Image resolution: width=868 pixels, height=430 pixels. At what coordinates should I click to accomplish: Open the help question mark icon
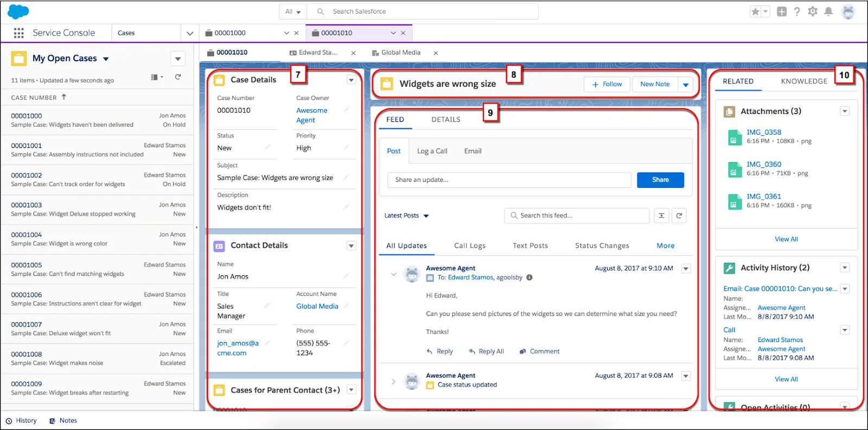point(797,11)
